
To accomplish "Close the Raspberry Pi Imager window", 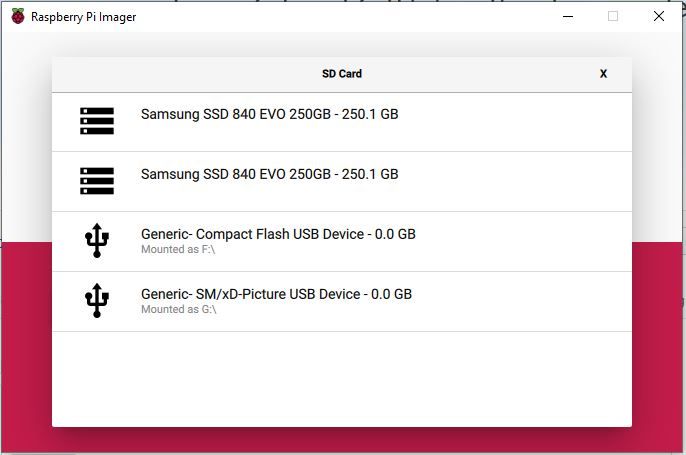I will coord(659,17).
